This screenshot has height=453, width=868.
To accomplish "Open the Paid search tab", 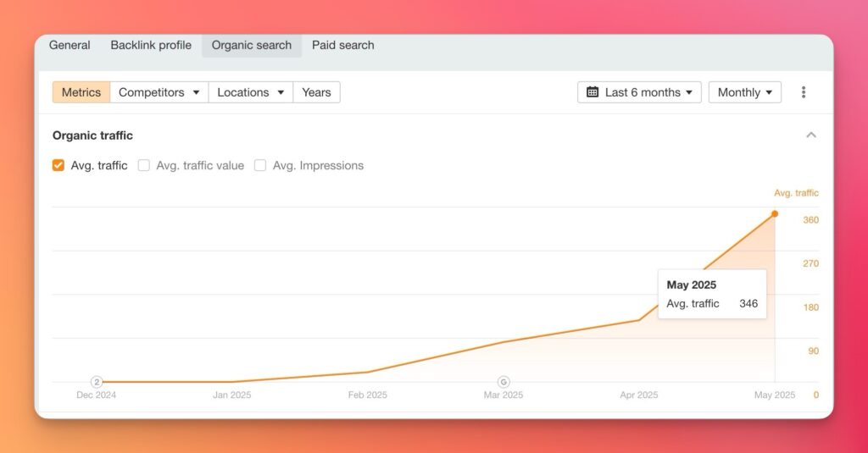I will [x=342, y=46].
